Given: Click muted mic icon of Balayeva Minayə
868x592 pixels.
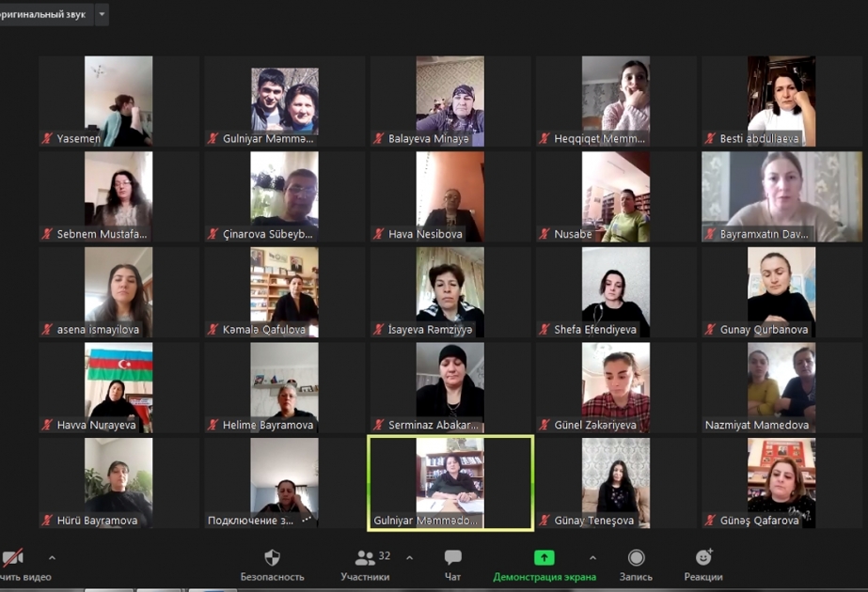Looking at the screenshot, I should 379,138.
